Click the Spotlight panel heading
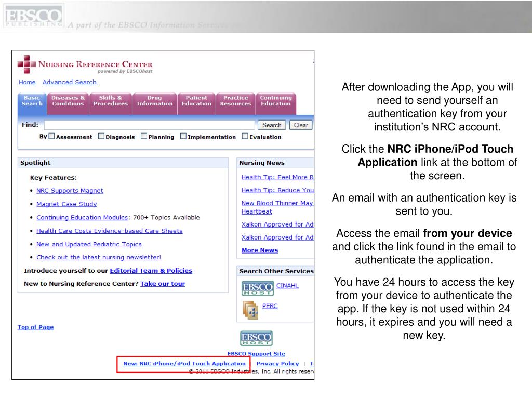 [x=35, y=163]
